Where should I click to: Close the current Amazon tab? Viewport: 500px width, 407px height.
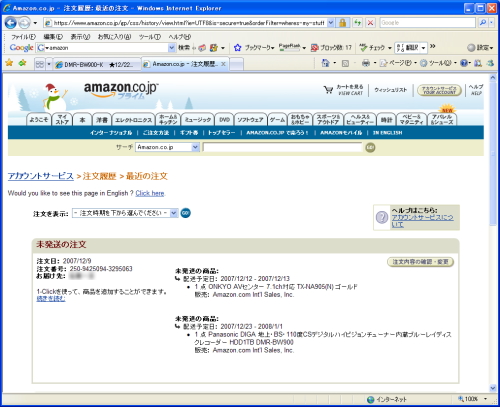point(223,64)
